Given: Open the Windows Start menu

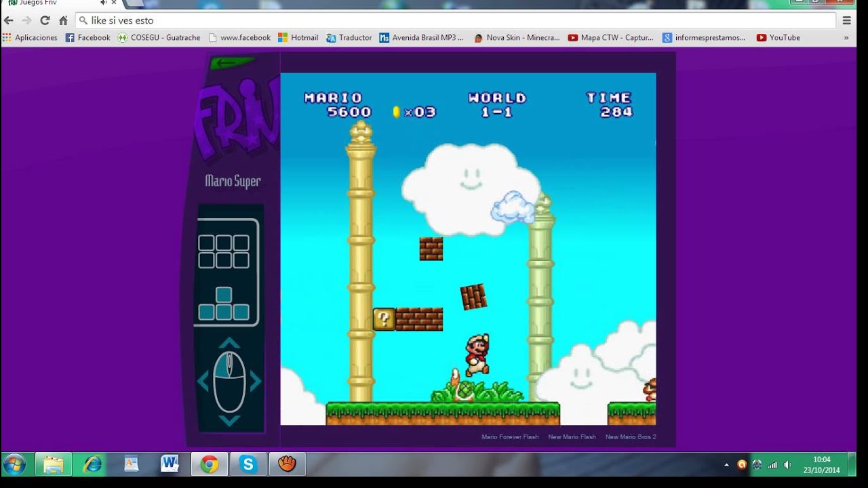Looking at the screenshot, I should click(14, 464).
